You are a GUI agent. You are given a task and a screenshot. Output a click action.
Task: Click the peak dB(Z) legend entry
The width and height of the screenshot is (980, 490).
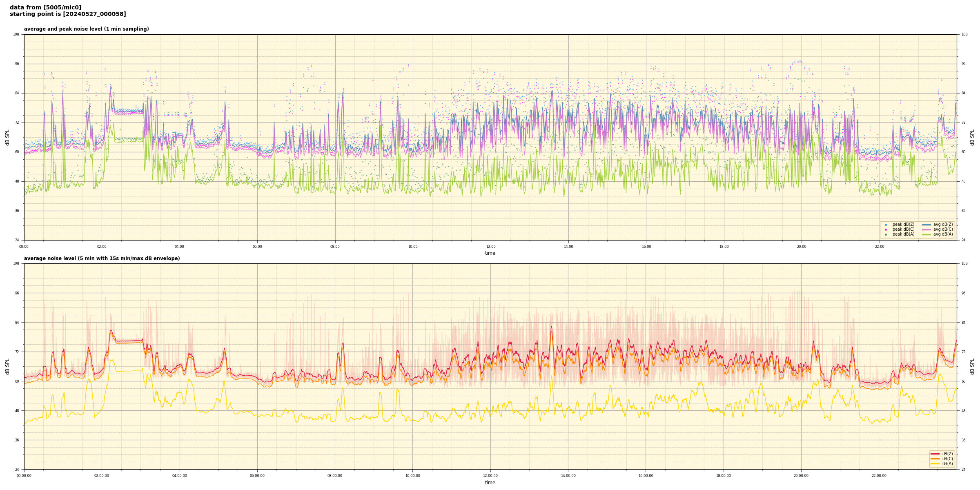click(x=903, y=225)
